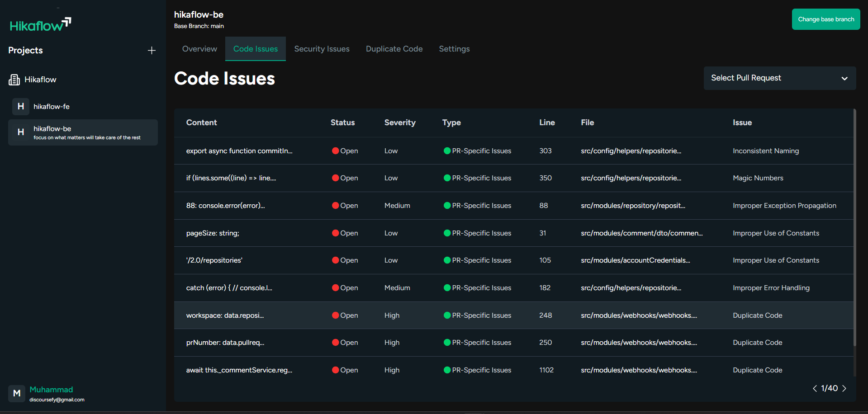The image size is (868, 414).
Task: Go to next page using right chevron
Action: [x=844, y=388]
